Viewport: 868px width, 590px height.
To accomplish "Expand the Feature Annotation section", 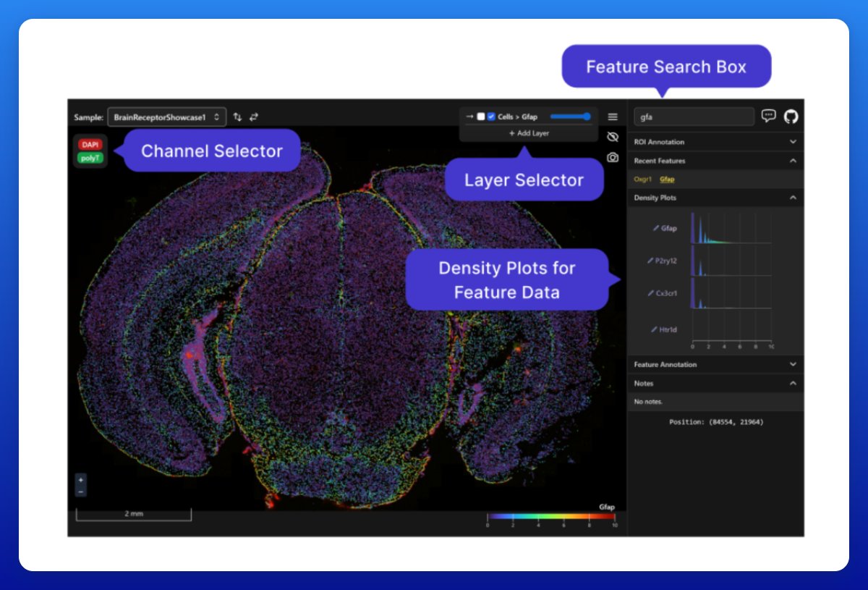I will click(x=715, y=364).
